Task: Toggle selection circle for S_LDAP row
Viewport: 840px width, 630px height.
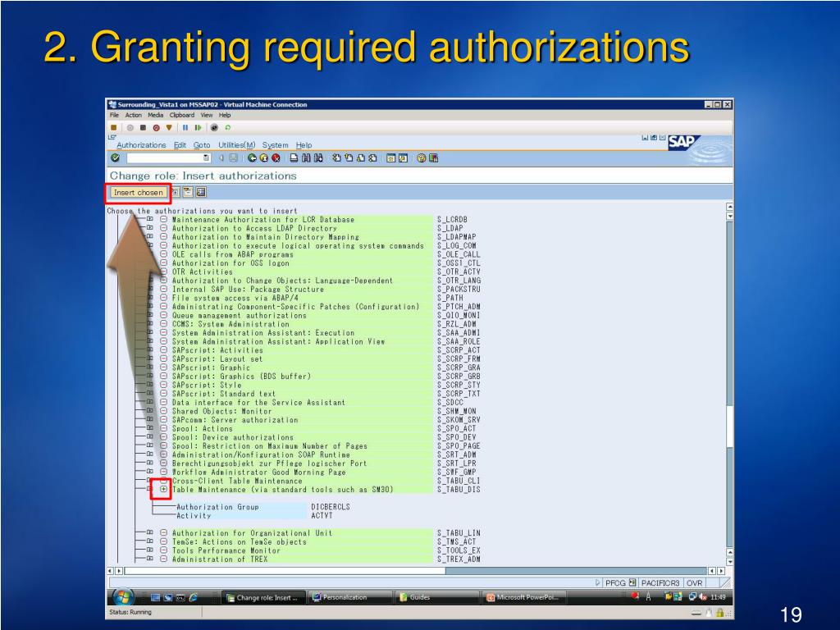Action: 163,228
